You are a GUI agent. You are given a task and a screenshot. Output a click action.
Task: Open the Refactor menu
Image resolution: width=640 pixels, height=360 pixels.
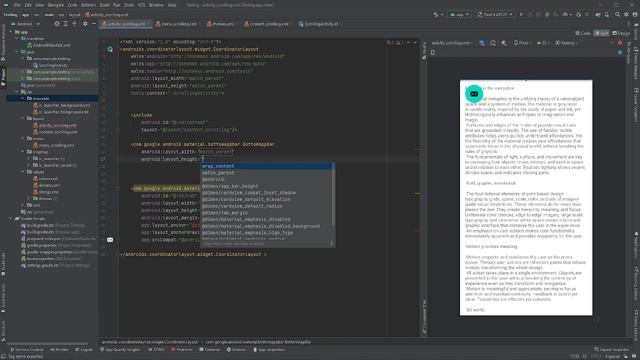coord(88,5)
